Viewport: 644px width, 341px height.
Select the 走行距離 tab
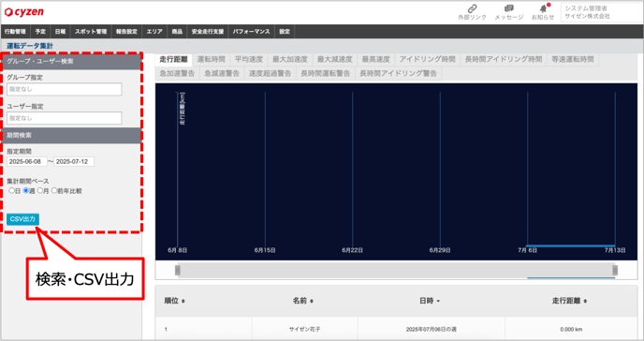(174, 59)
